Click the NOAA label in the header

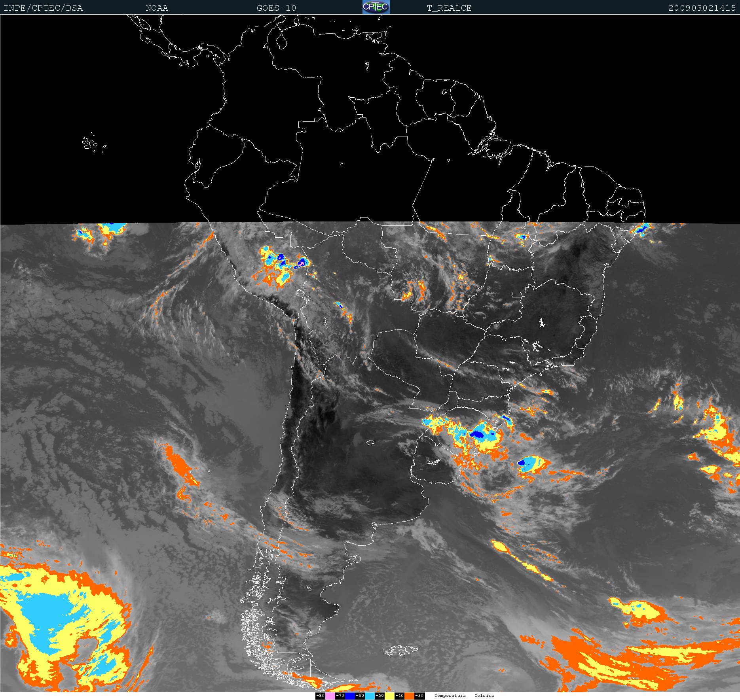(157, 8)
